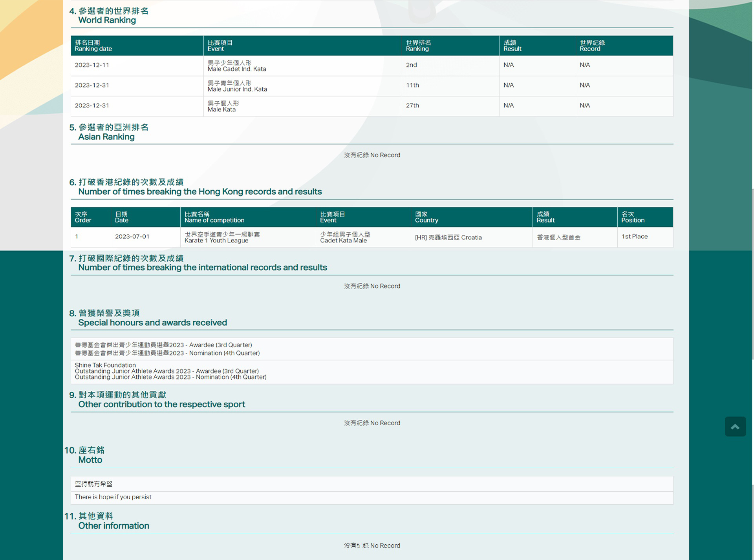Click the 'There is hope if you persist' text

[x=113, y=497]
